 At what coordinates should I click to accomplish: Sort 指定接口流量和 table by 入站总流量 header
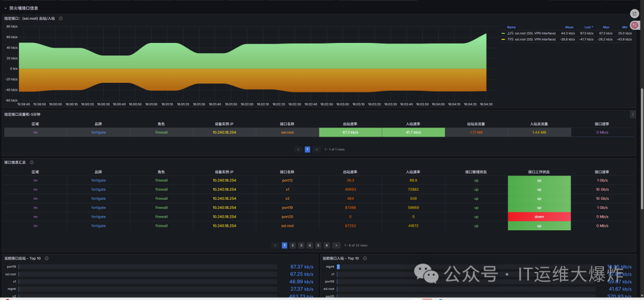pos(539,123)
